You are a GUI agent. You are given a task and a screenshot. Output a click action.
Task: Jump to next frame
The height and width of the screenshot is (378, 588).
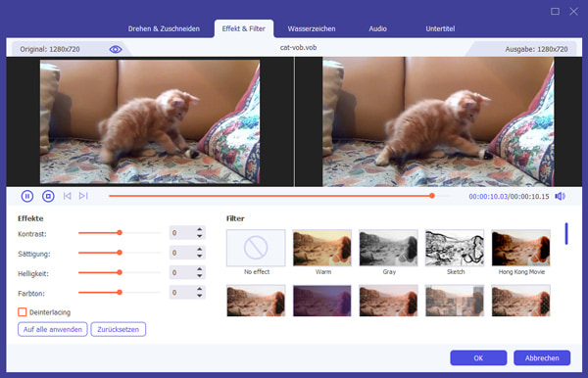(83, 196)
